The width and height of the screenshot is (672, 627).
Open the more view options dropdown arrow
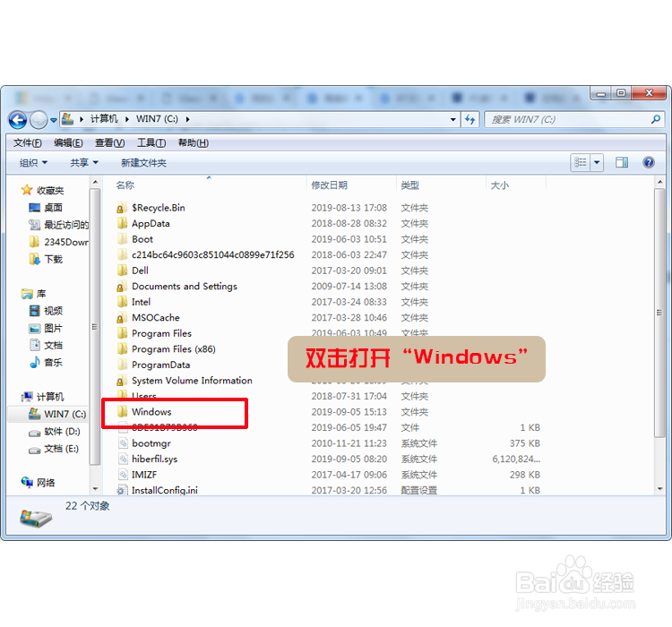(x=597, y=162)
